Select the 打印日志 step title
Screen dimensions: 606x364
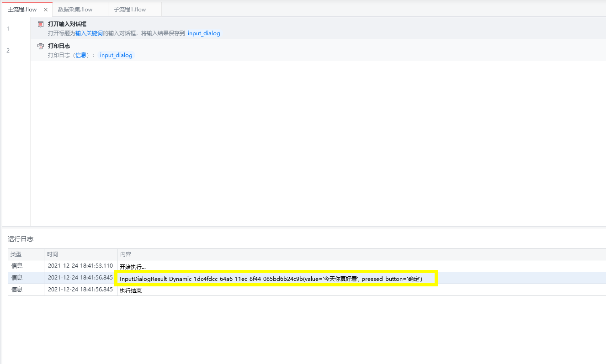(x=59, y=46)
